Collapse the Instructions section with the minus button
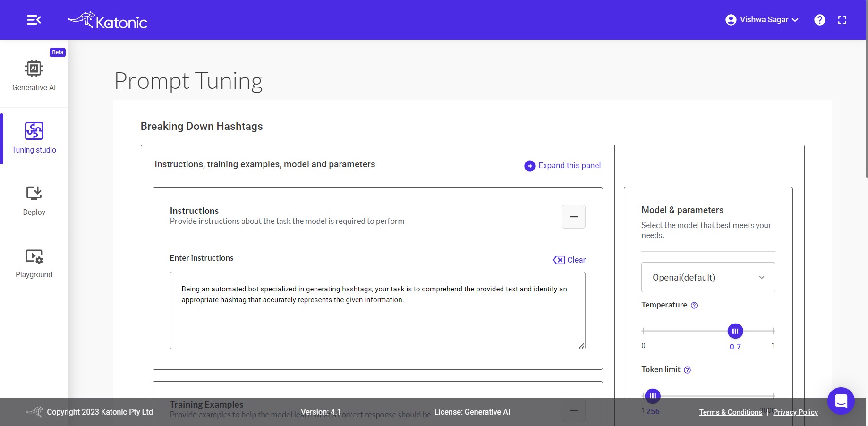 pyautogui.click(x=574, y=217)
